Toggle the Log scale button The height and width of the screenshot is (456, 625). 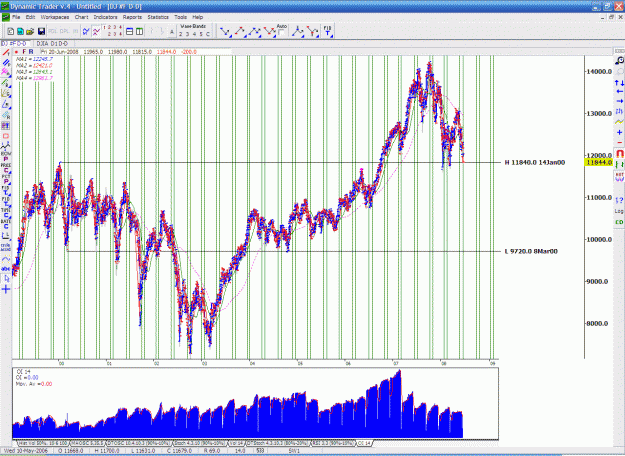[x=619, y=211]
